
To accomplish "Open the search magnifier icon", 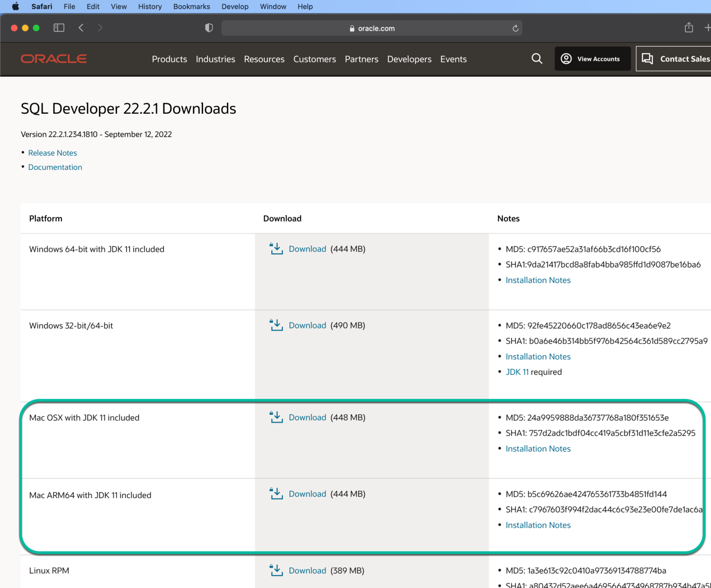I will tap(536, 58).
